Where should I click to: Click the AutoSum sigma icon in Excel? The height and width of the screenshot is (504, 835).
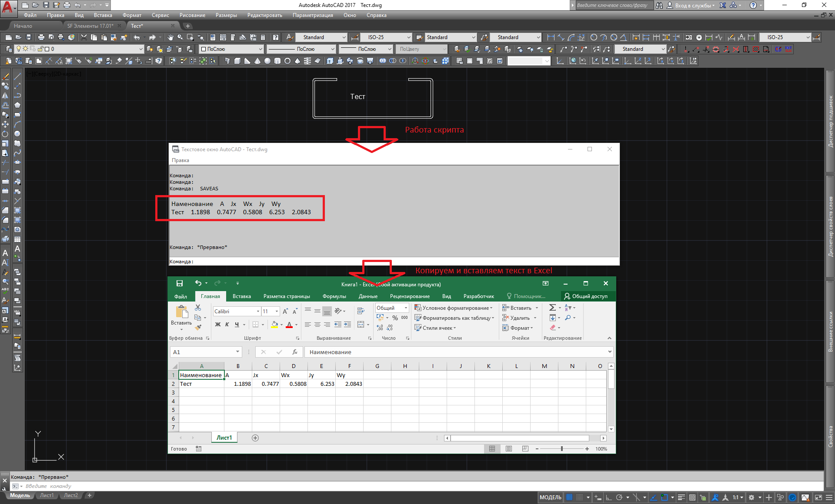[x=552, y=308]
